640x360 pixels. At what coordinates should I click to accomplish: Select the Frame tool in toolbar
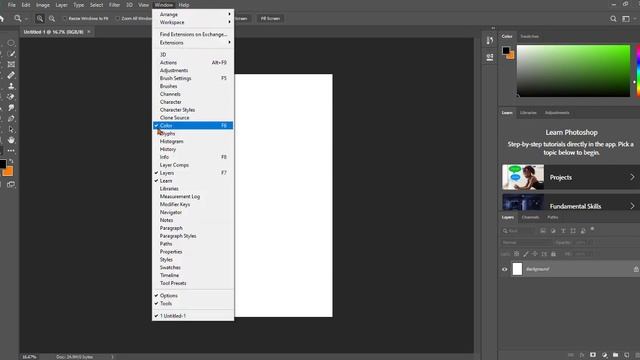tap(11, 64)
